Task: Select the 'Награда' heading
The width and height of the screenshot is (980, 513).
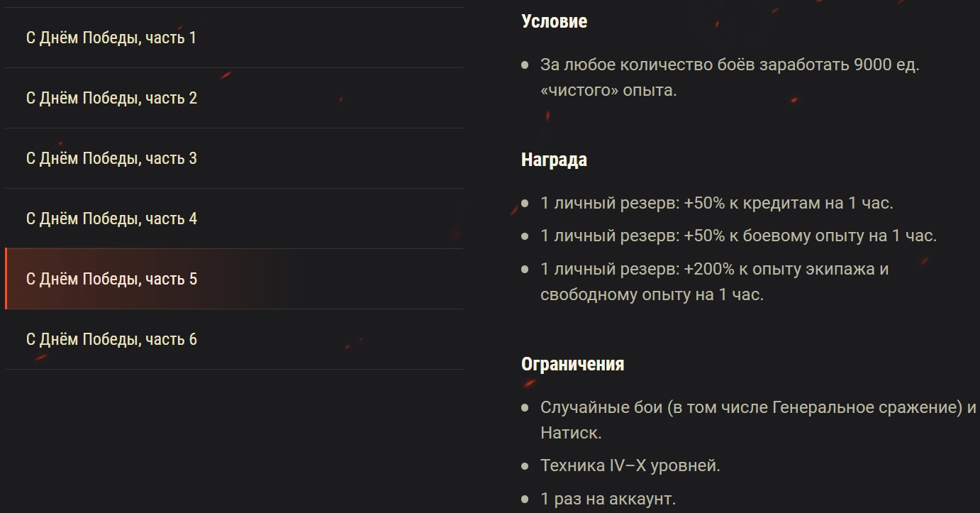Action: pyautogui.click(x=554, y=160)
